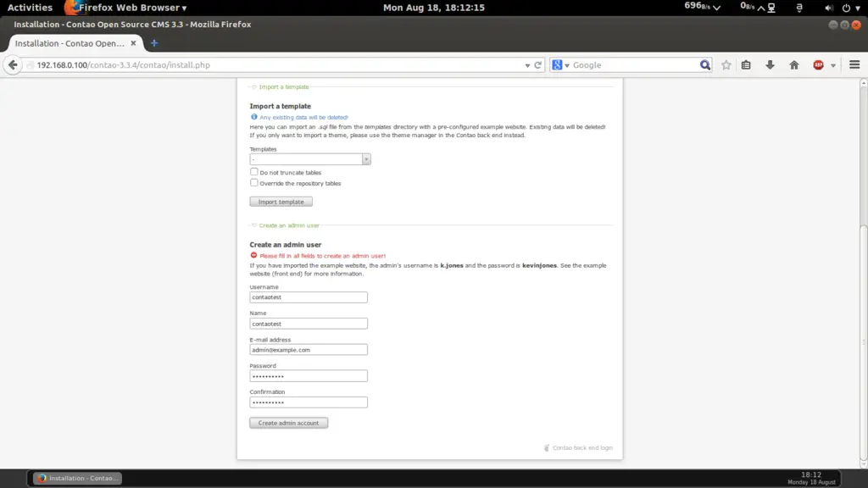The width and height of the screenshot is (868, 488).
Task: Open the Adblock Plus dropdown arrow
Action: [x=832, y=65]
